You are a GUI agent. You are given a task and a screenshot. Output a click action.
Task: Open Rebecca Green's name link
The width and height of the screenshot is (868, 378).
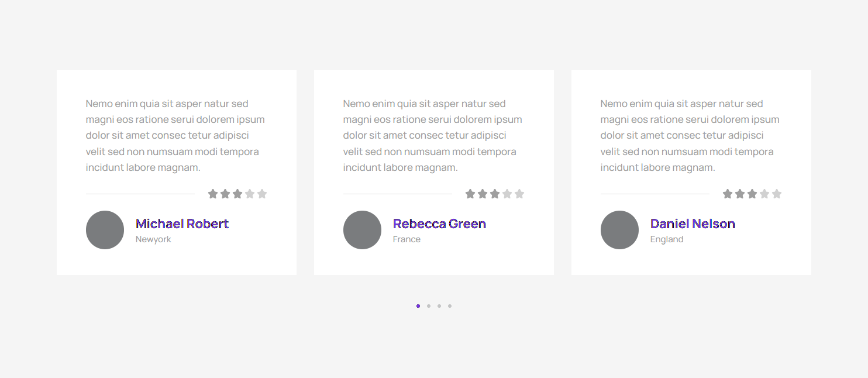pos(439,224)
